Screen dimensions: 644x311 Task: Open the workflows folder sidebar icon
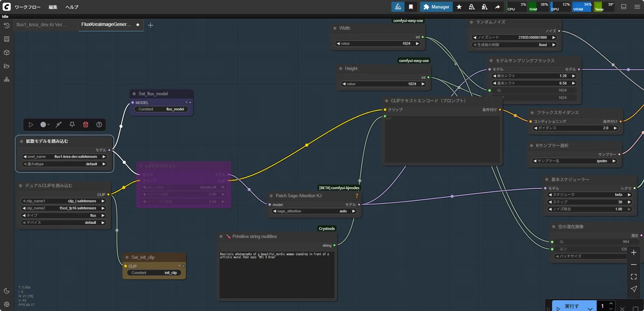click(x=6, y=66)
